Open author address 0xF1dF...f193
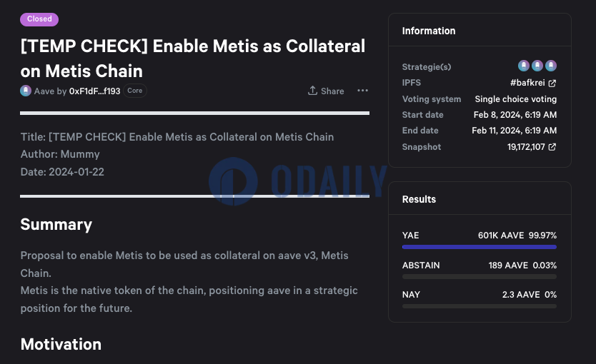The width and height of the screenshot is (596, 364). coord(94,91)
